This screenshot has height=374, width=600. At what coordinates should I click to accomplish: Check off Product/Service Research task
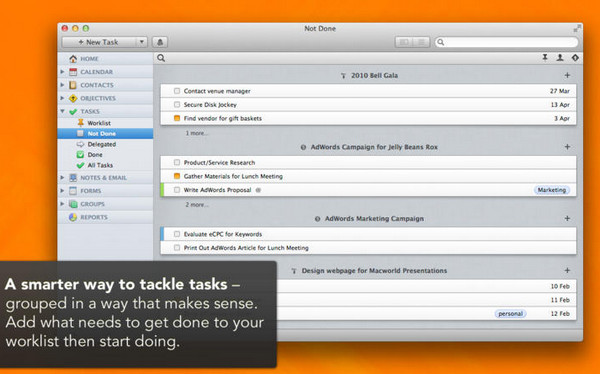click(x=177, y=162)
